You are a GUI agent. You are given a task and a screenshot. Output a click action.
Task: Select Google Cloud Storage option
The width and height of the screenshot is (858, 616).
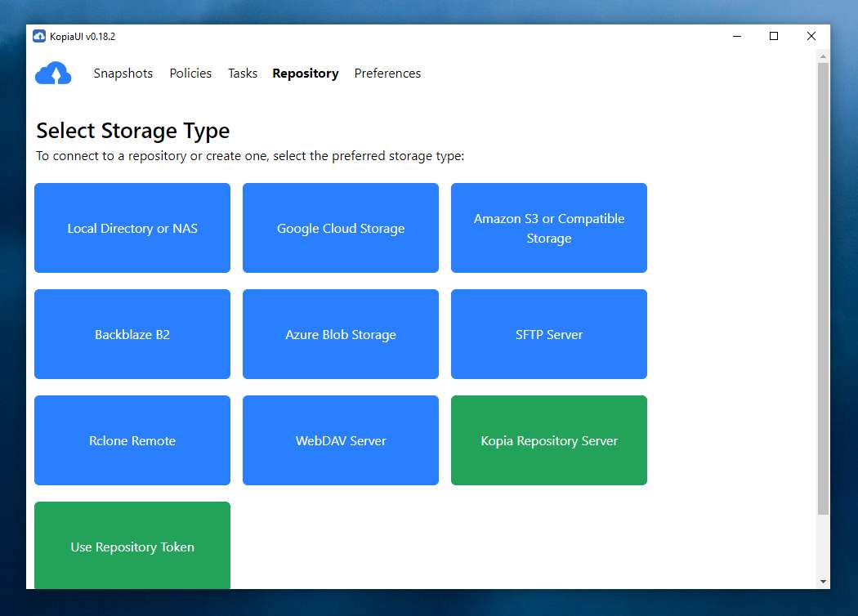341,228
